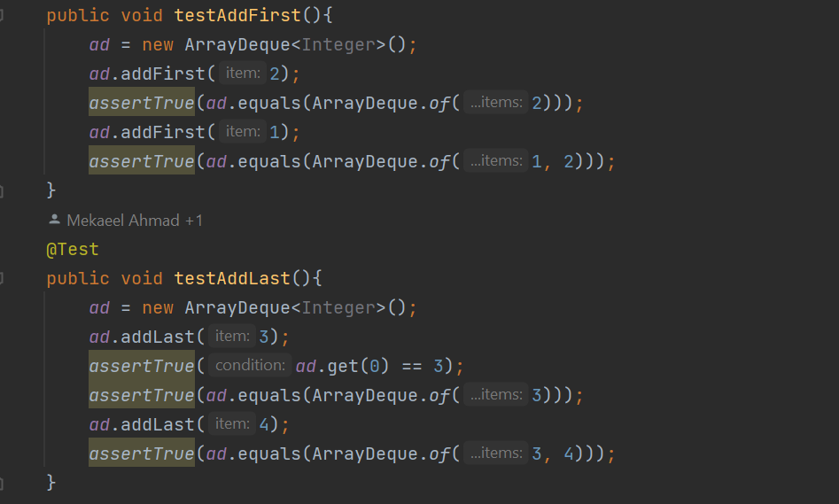Click the @Test annotation
The image size is (839, 504).
pos(73,249)
